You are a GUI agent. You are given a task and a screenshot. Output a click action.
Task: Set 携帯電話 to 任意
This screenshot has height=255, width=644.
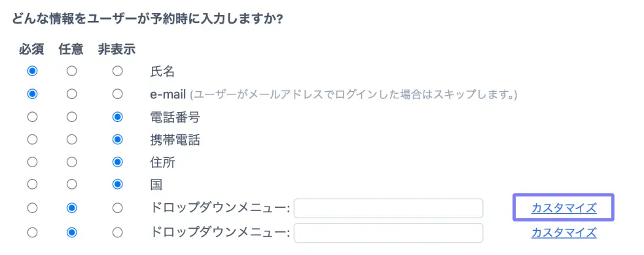coord(72,140)
